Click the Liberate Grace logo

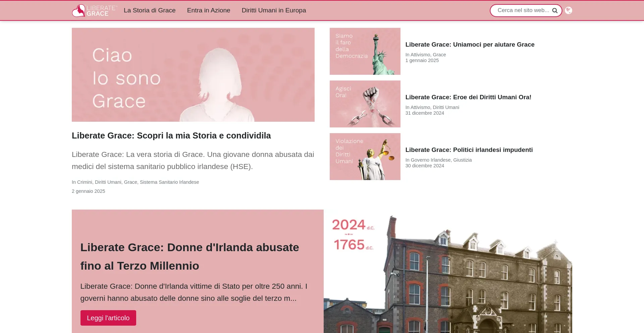click(95, 10)
